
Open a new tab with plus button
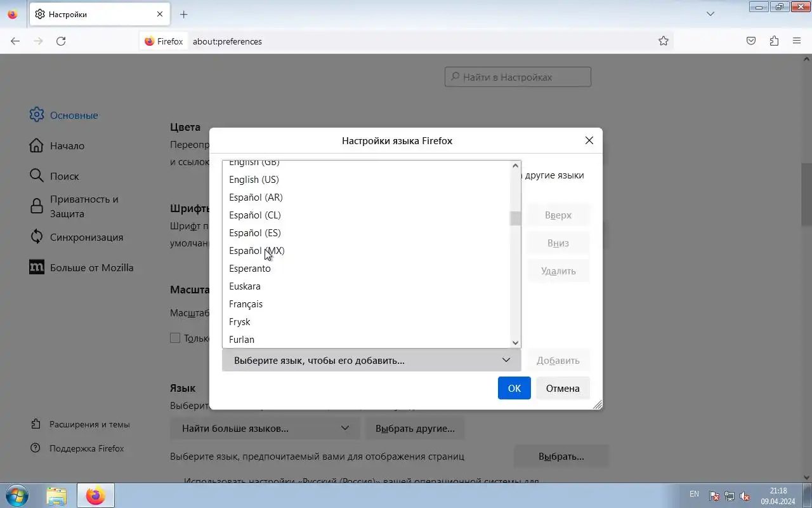183,14
